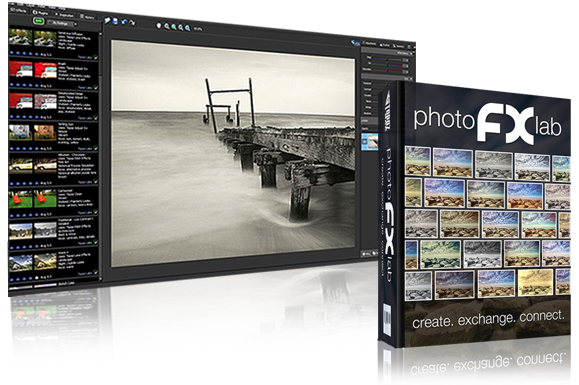Click the magnifier icon with red center
The height and width of the screenshot is (385, 579).
(167, 26)
